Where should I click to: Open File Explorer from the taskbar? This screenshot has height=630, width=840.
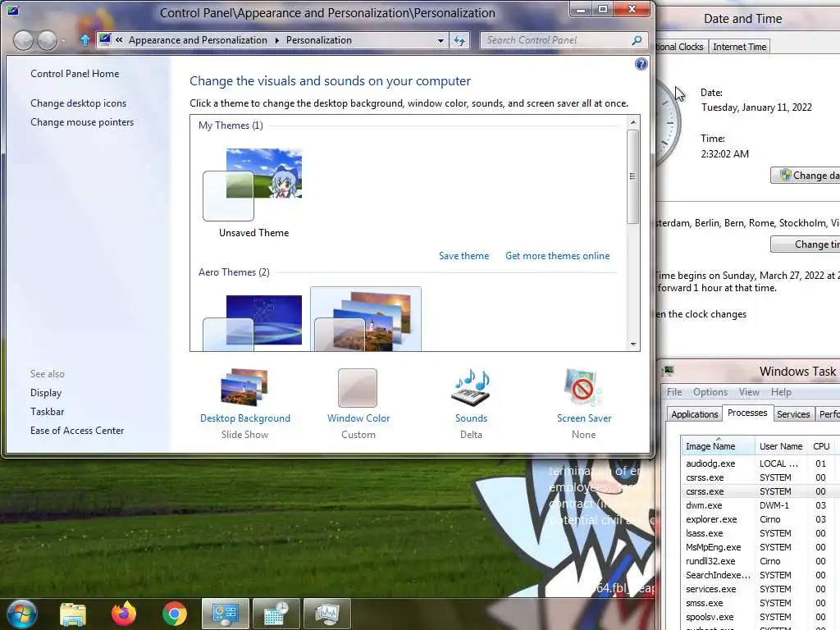pos(73,614)
